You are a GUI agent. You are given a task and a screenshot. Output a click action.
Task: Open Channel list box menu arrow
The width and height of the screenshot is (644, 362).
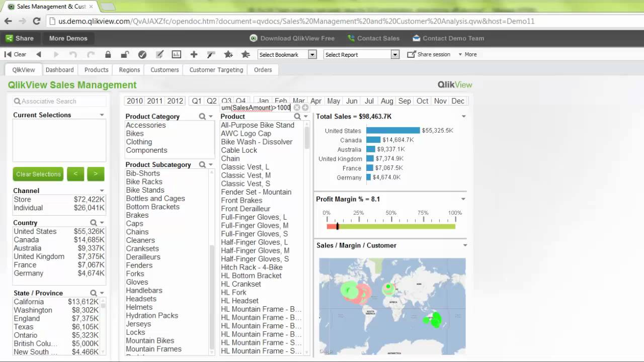(x=102, y=191)
